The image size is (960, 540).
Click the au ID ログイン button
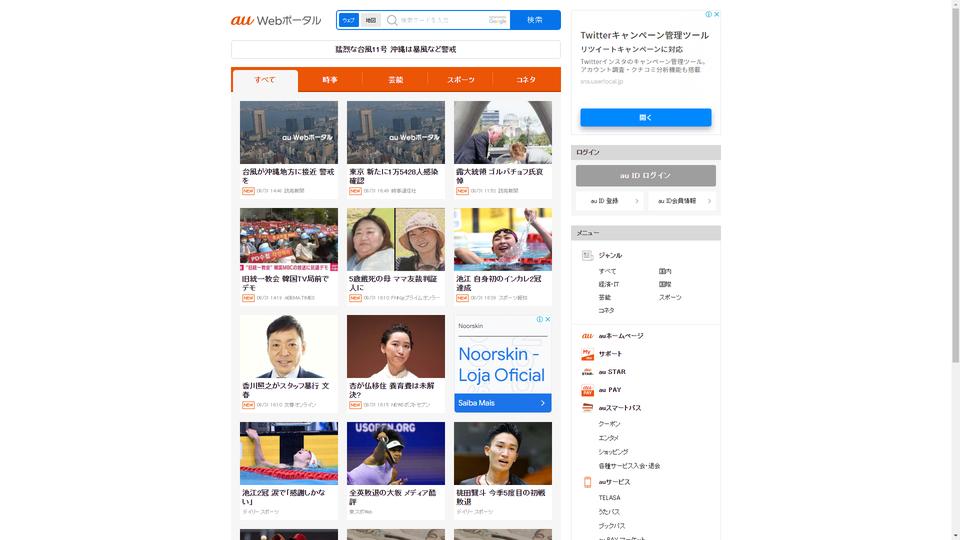pyautogui.click(x=645, y=176)
